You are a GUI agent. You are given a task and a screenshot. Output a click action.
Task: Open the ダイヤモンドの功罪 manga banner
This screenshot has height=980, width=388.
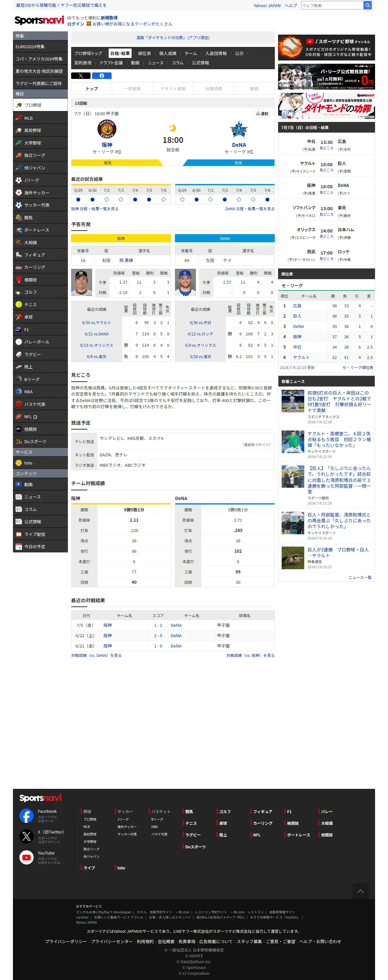click(326, 106)
